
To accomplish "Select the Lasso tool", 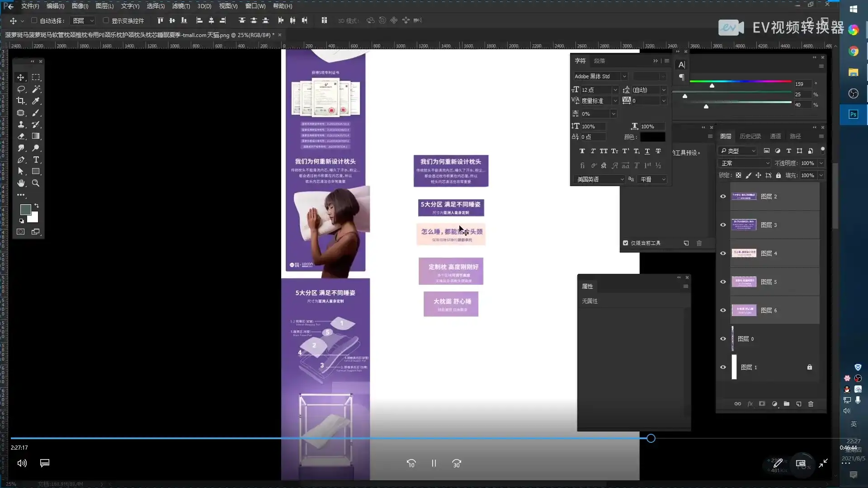I will click(21, 89).
